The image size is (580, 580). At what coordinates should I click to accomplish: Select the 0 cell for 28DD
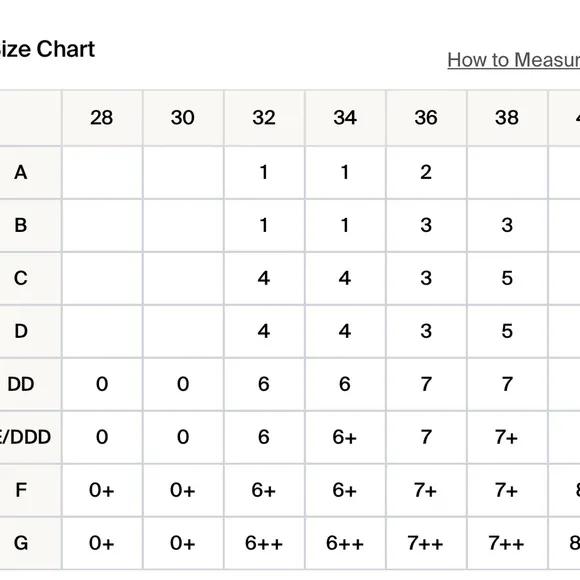coord(102,384)
